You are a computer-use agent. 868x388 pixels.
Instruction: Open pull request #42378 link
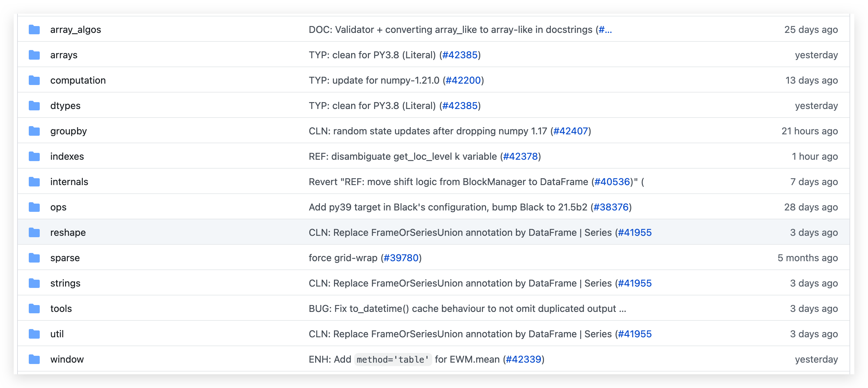pyautogui.click(x=520, y=157)
